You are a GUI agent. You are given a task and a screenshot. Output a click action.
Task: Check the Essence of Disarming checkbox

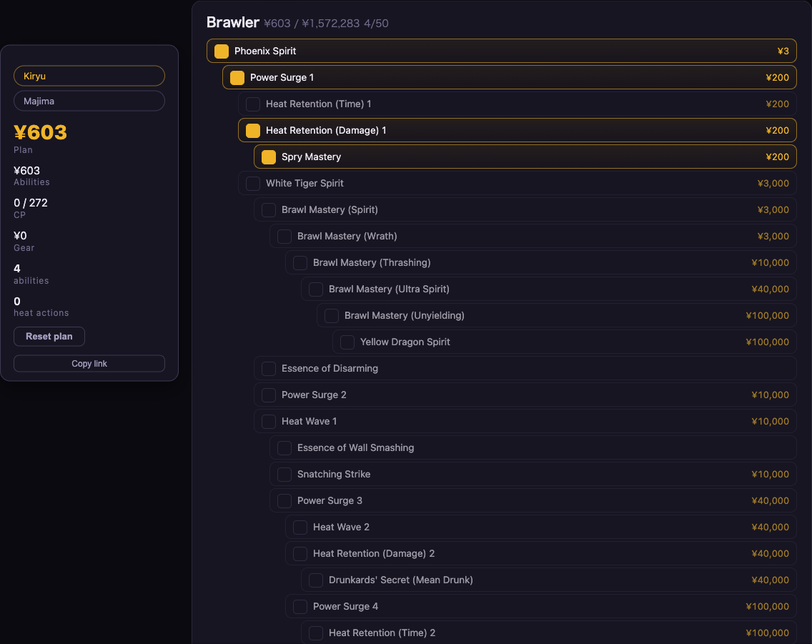tap(269, 368)
